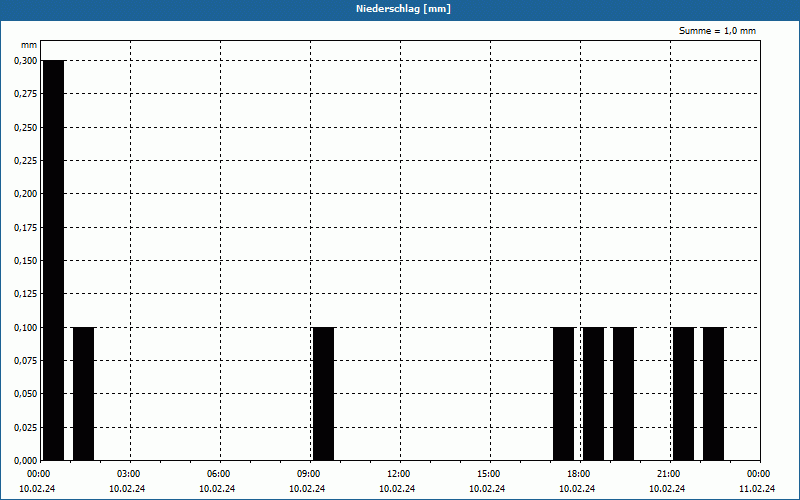Viewport: 800px width, 500px height.
Task: Click the 03:00 time label
Action: click(x=128, y=474)
